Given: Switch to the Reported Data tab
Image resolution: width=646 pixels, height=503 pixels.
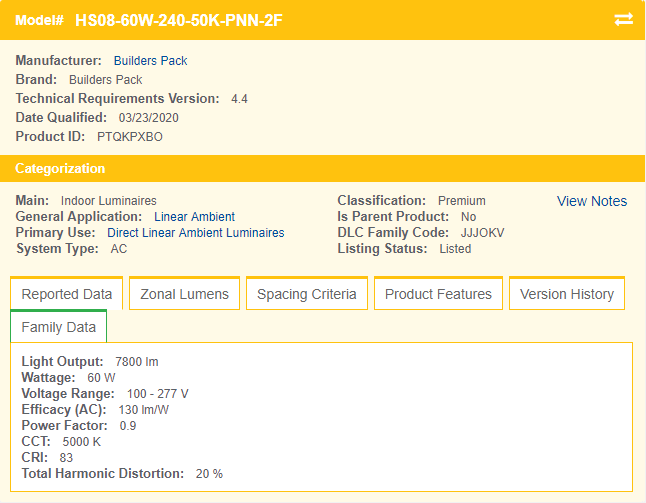Looking at the screenshot, I should point(67,294).
